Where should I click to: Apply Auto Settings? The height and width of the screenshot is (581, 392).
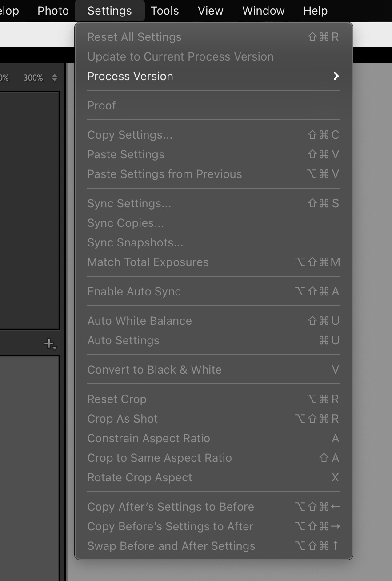pyautogui.click(x=124, y=340)
